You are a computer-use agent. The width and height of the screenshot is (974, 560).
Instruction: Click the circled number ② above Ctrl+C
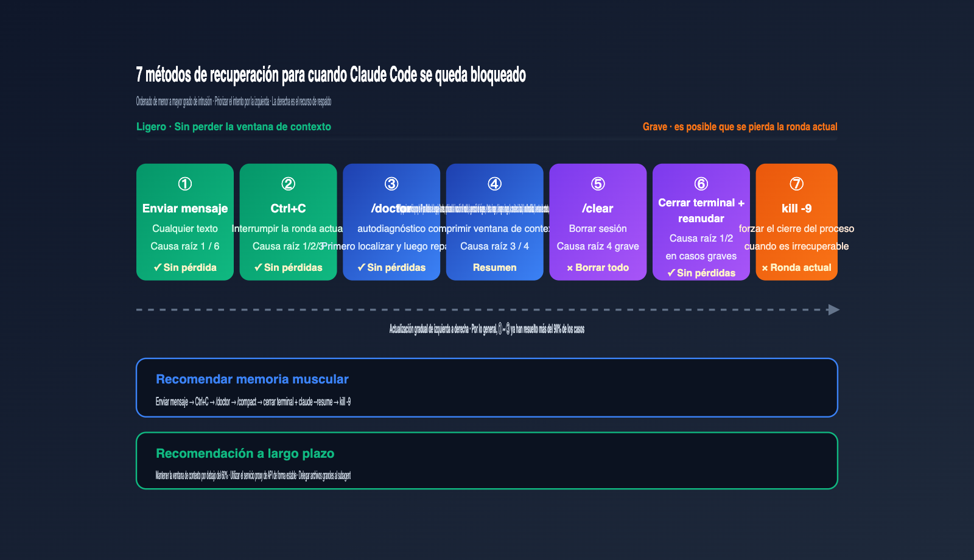tap(289, 184)
